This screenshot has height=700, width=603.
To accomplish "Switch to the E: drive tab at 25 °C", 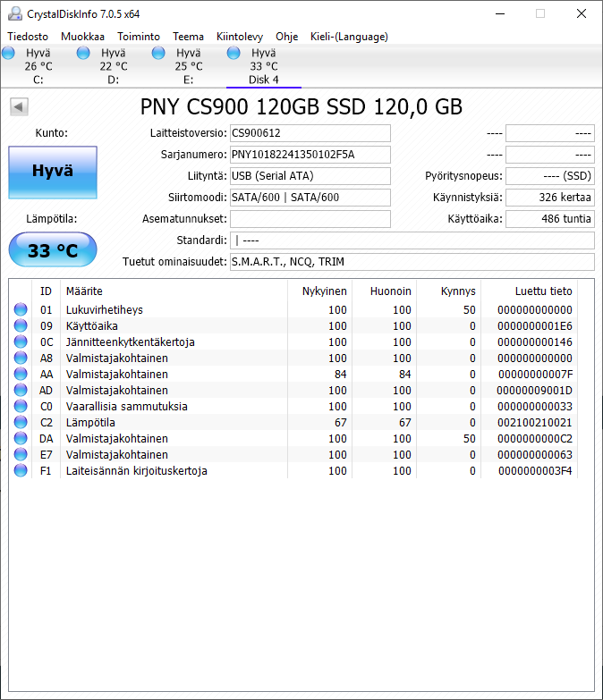I will [x=188, y=66].
